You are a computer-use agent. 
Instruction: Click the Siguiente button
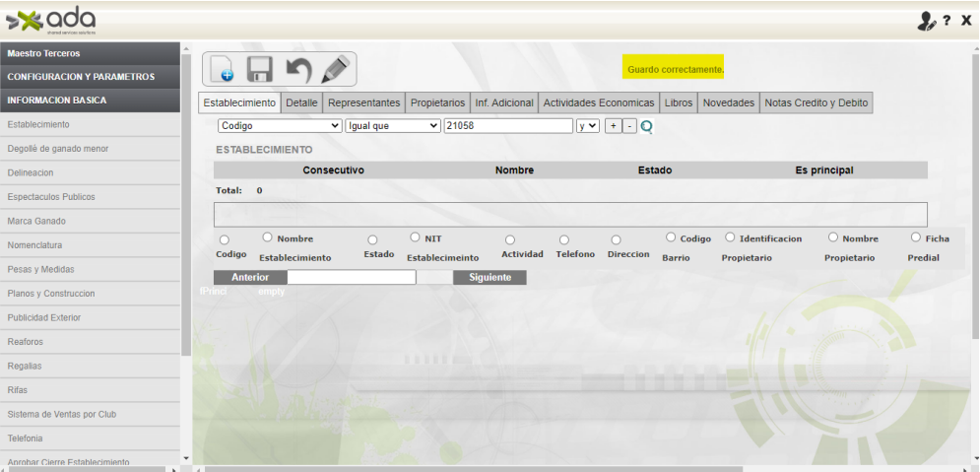tap(490, 278)
